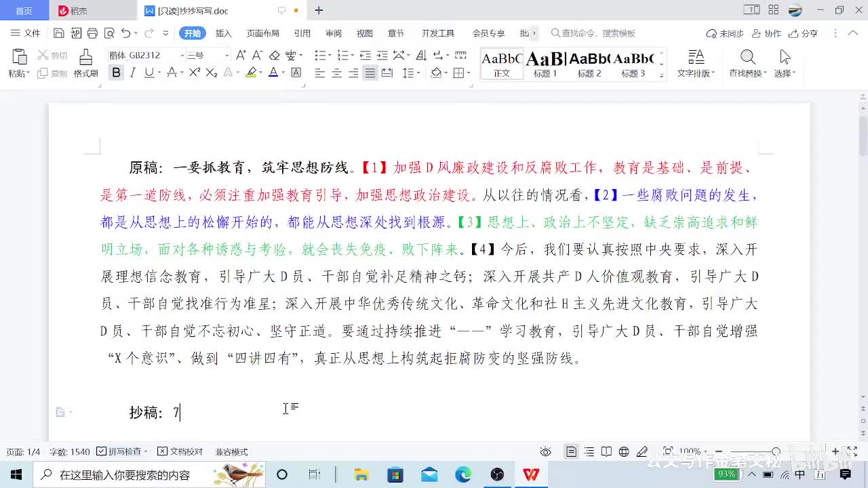
Task: Switch to the 页面布局 Page Layout tab
Action: (262, 33)
